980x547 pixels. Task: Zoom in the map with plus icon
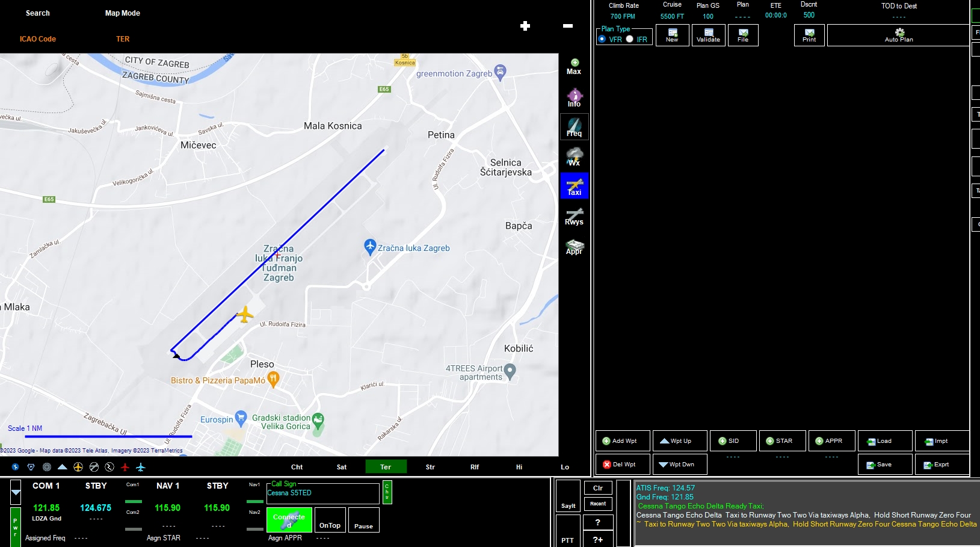(525, 26)
